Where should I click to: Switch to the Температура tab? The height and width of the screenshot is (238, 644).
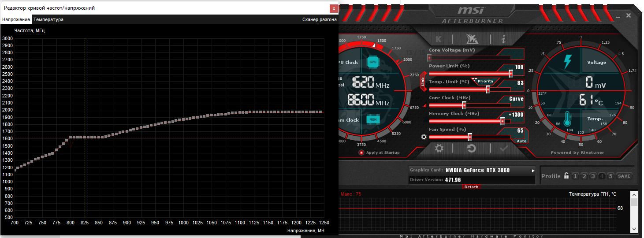pos(48,19)
